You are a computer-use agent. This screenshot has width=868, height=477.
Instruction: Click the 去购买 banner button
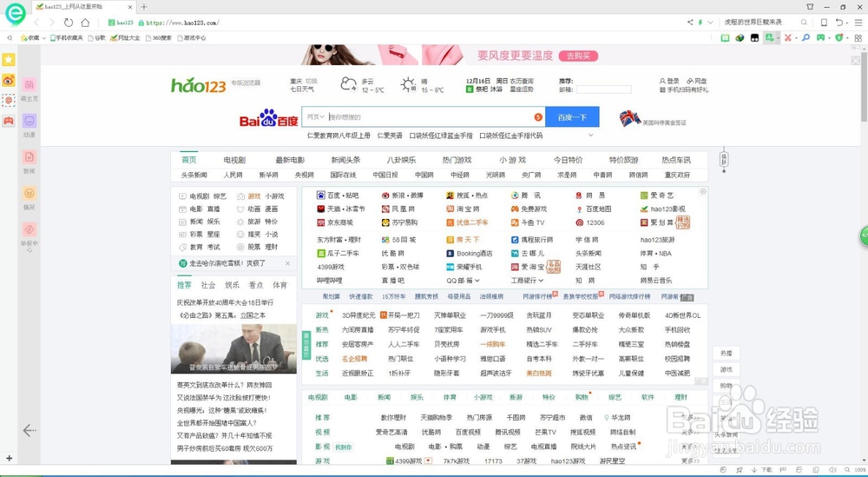click(578, 56)
